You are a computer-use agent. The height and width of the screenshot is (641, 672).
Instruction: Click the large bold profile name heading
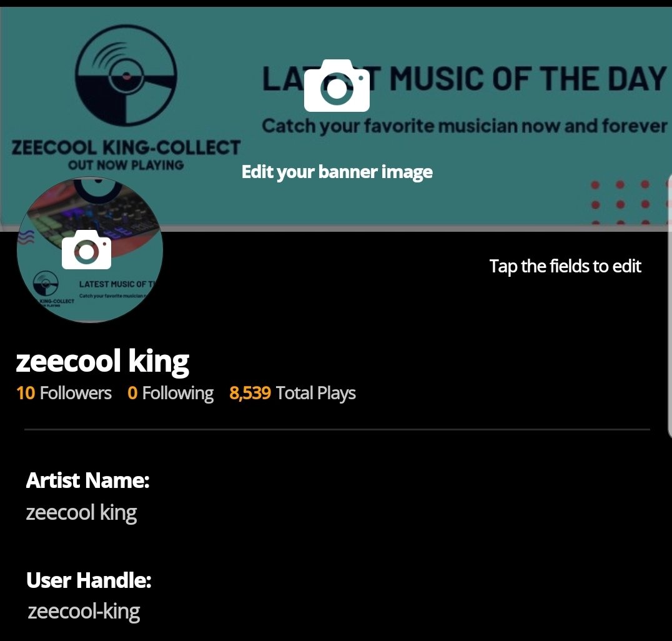tap(102, 362)
